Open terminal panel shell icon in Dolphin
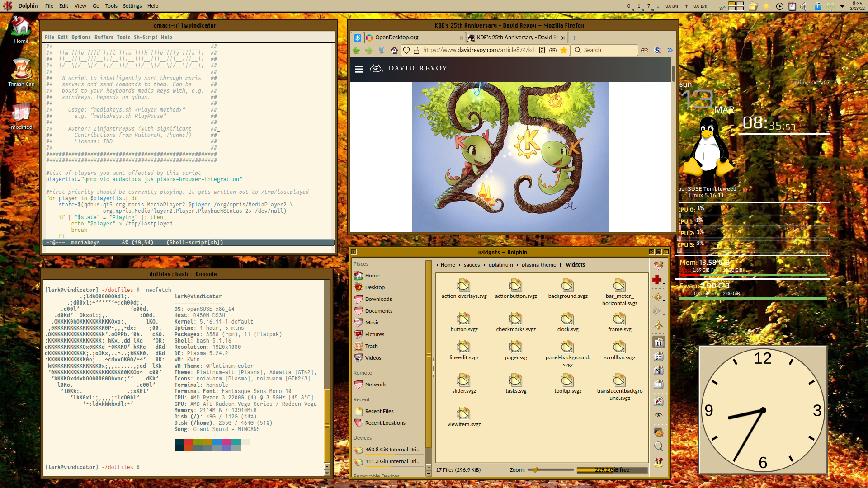The image size is (868, 488). [x=659, y=432]
